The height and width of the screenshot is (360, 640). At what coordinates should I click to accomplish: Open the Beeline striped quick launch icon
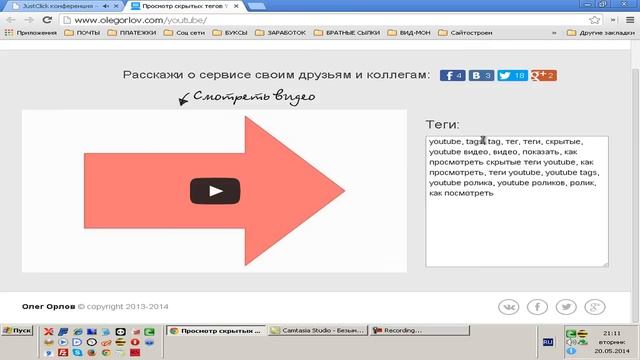120,342
